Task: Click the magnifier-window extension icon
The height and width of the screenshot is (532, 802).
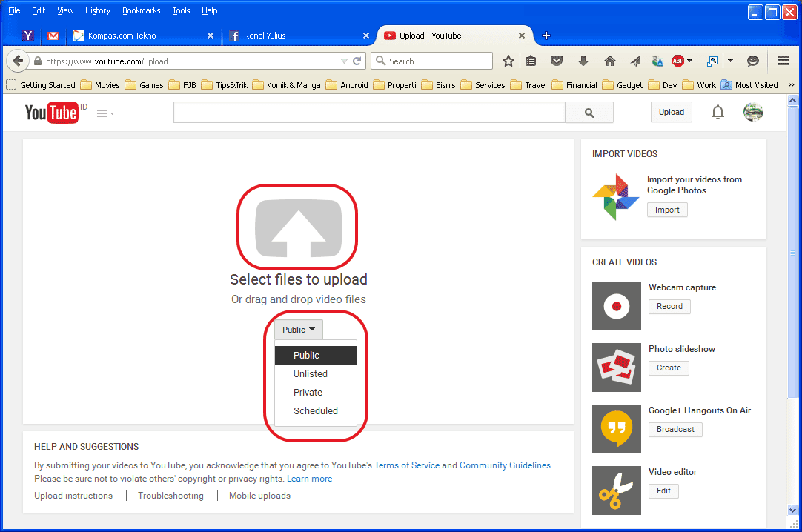Action: click(x=712, y=61)
